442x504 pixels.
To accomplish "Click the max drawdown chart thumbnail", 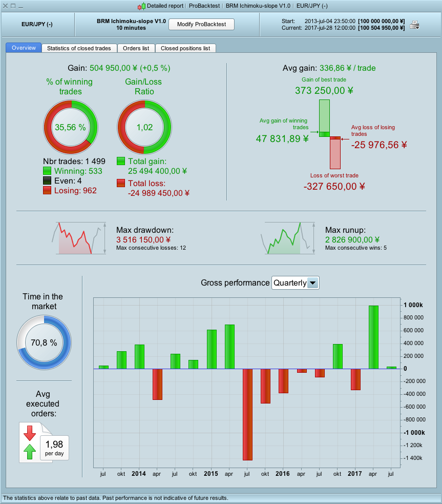I will coord(79,238).
